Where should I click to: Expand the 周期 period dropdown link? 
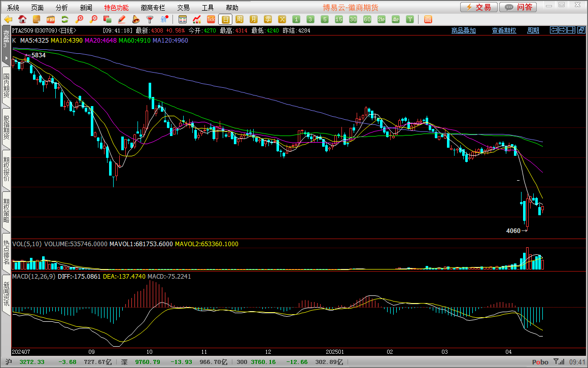(x=533, y=30)
